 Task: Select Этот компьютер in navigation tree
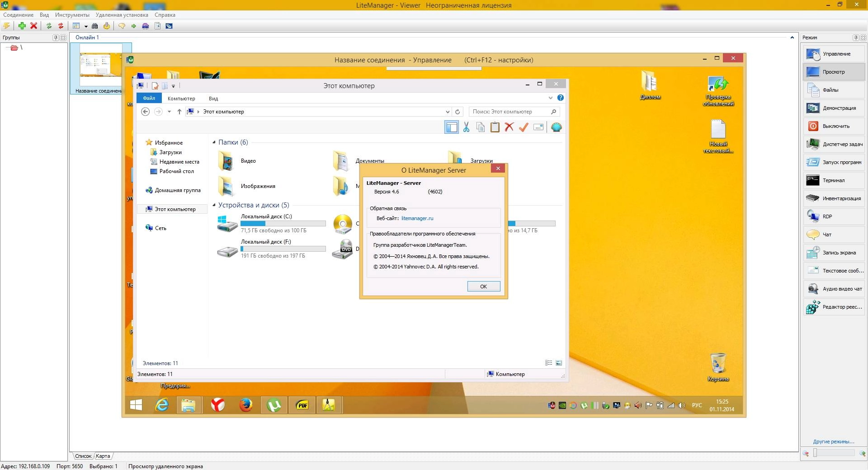coord(172,209)
